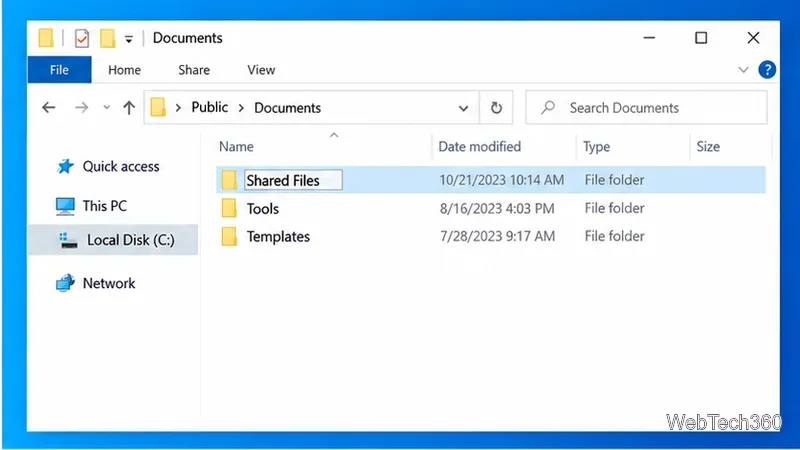
Task: Click the folder icon in the address bar
Action: coord(158,107)
